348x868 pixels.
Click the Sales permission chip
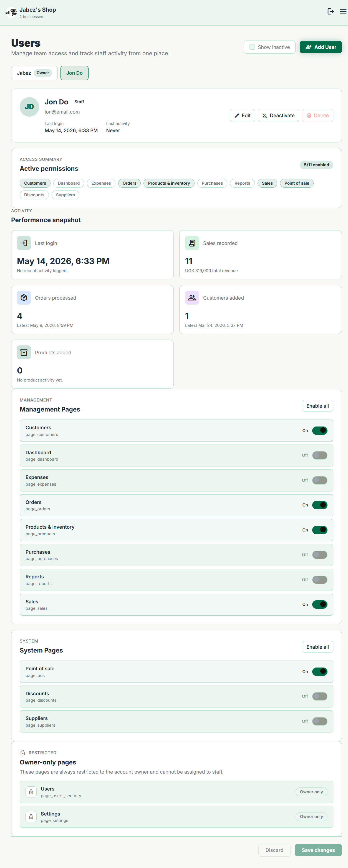[267, 183]
